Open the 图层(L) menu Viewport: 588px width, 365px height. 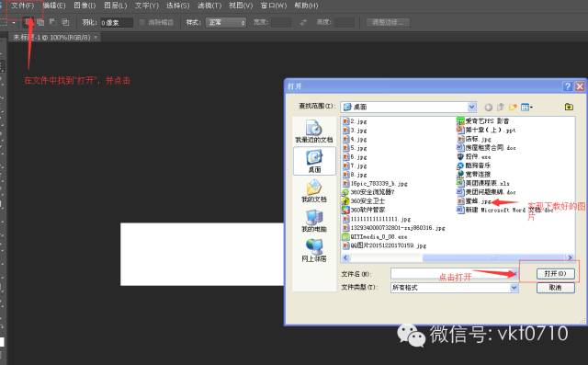[x=116, y=6]
